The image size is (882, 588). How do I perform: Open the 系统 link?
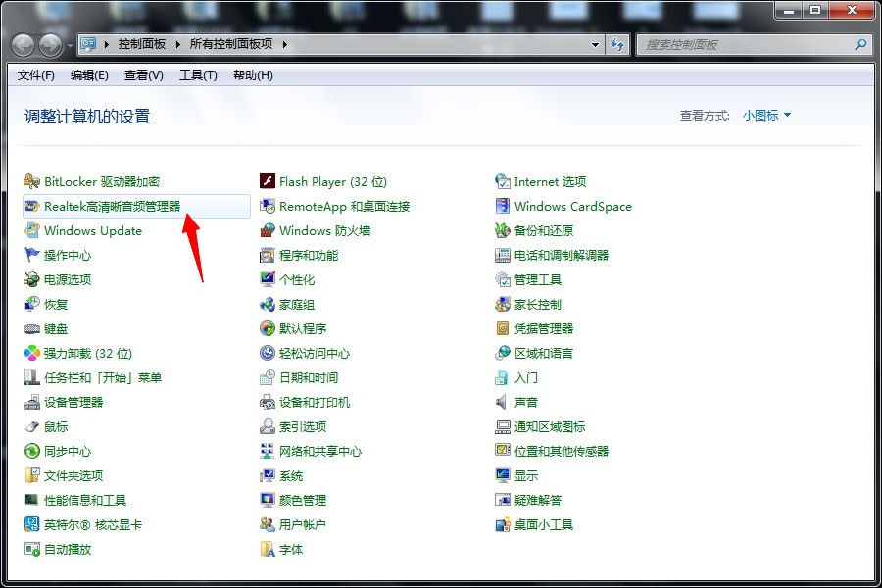[x=291, y=476]
